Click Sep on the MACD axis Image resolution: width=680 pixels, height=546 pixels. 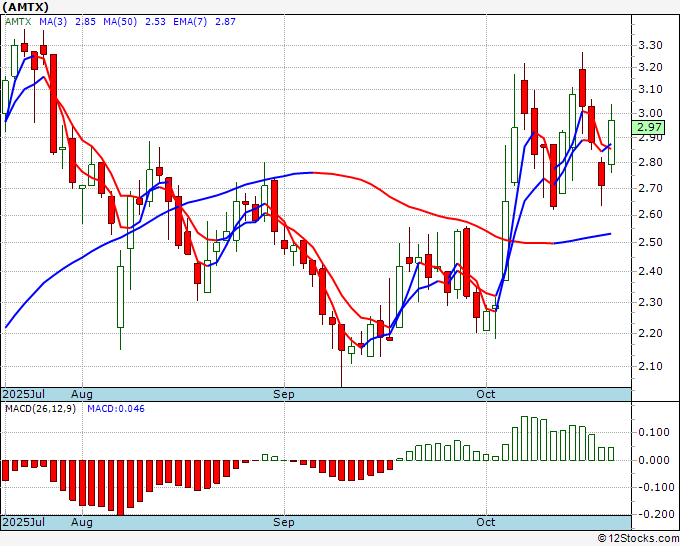pyautogui.click(x=284, y=522)
